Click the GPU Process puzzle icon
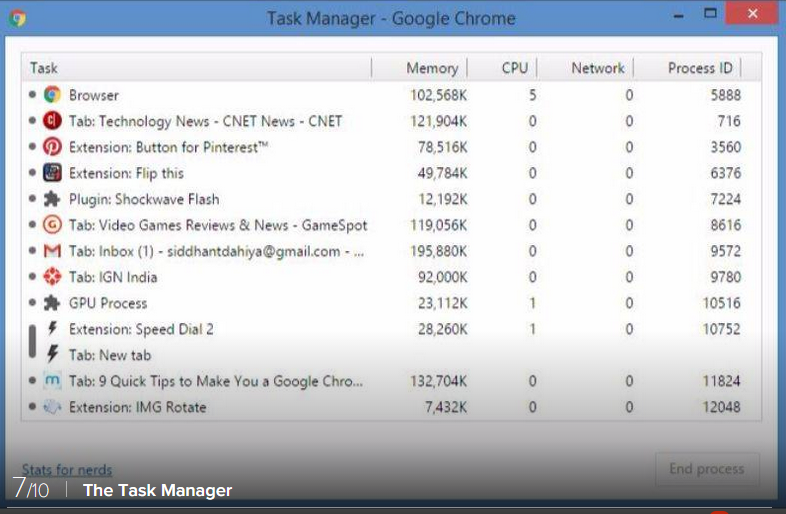 tap(52, 302)
